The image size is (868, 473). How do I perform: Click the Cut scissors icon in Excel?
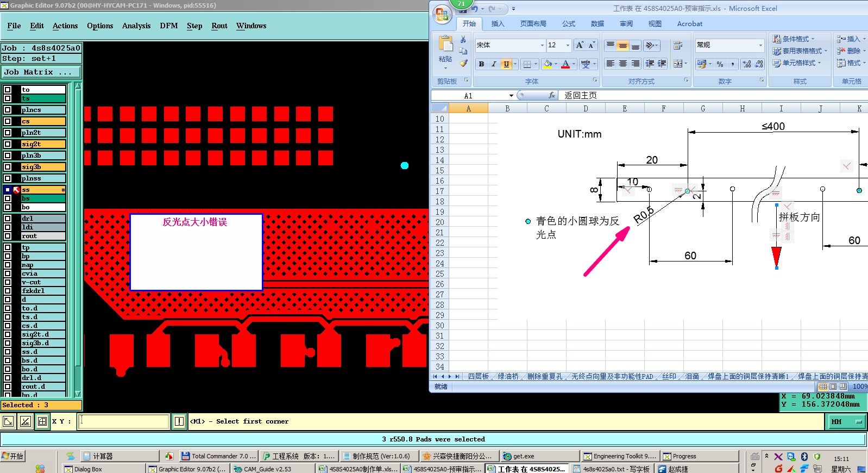coord(463,40)
